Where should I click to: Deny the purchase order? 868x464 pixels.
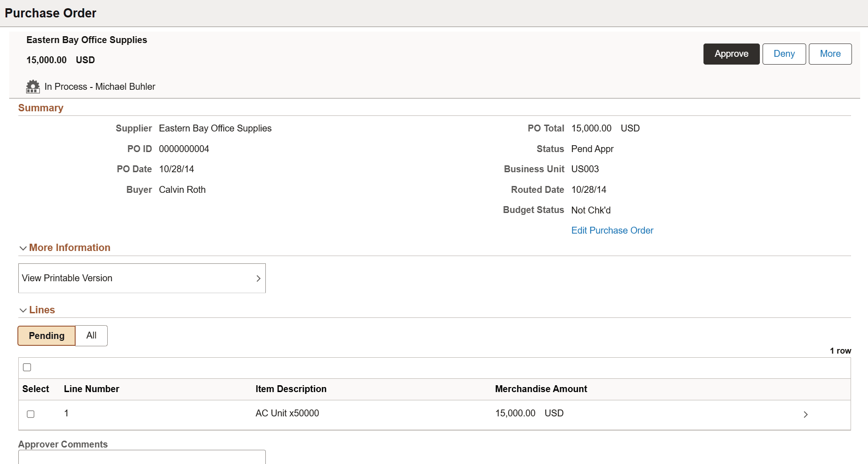click(784, 54)
